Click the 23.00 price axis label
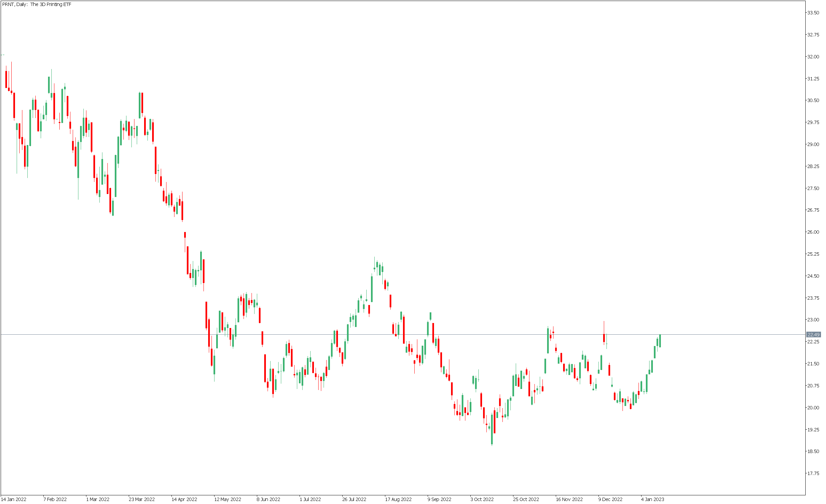The width and height of the screenshot is (826, 504). (x=813, y=320)
